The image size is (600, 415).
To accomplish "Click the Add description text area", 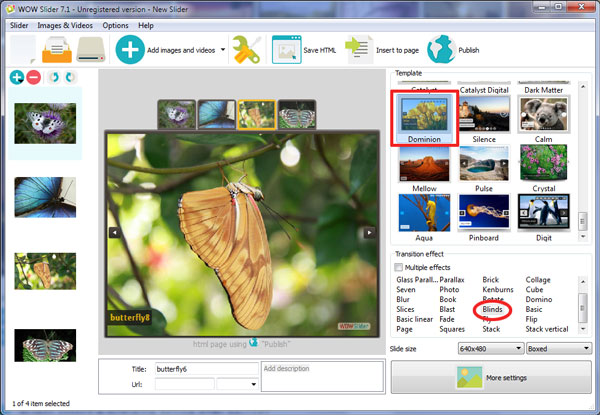I will [323, 376].
